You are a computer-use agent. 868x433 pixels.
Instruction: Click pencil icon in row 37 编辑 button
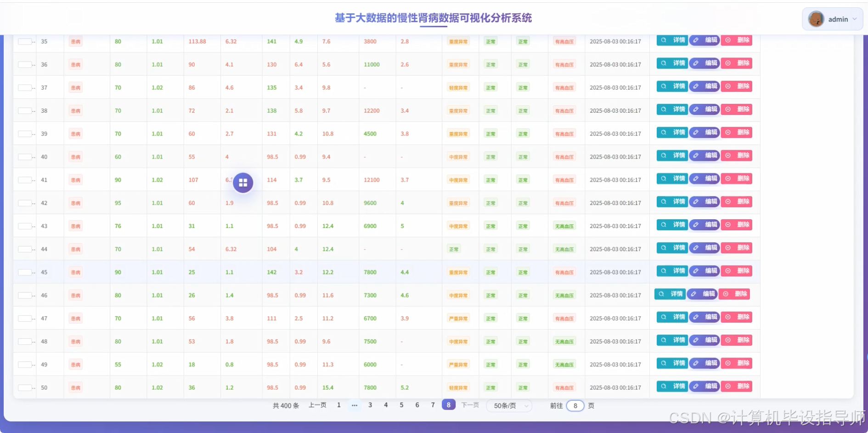[x=696, y=86]
